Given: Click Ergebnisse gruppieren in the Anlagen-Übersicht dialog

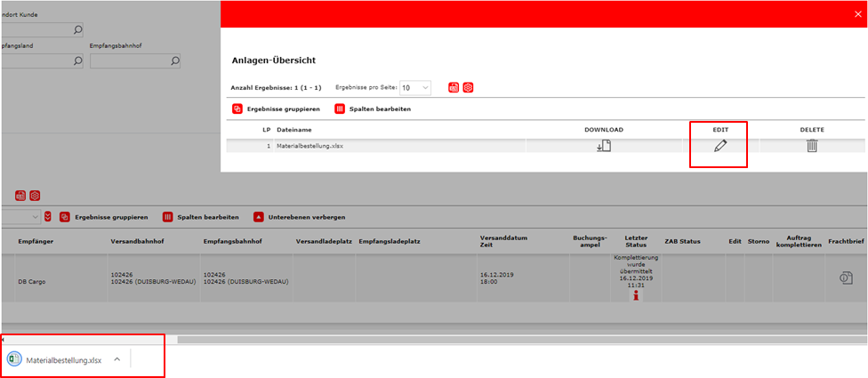Looking at the screenshot, I should (x=276, y=109).
